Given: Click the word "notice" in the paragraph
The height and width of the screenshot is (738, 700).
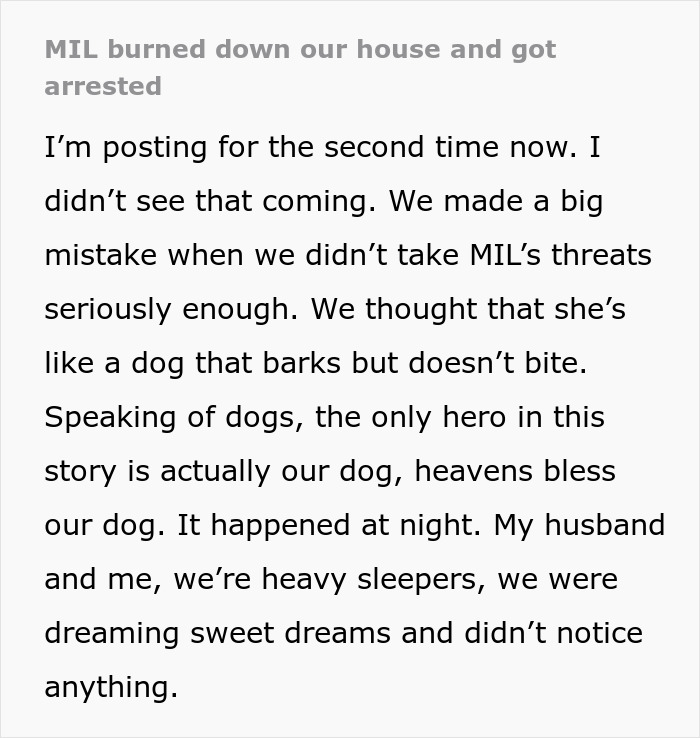Looking at the screenshot, I should tap(593, 633).
